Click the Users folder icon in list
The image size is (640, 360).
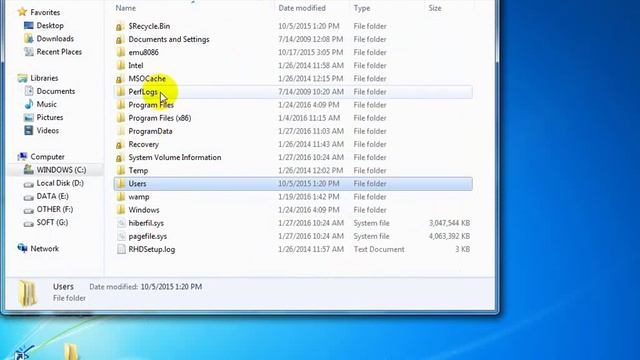point(120,184)
